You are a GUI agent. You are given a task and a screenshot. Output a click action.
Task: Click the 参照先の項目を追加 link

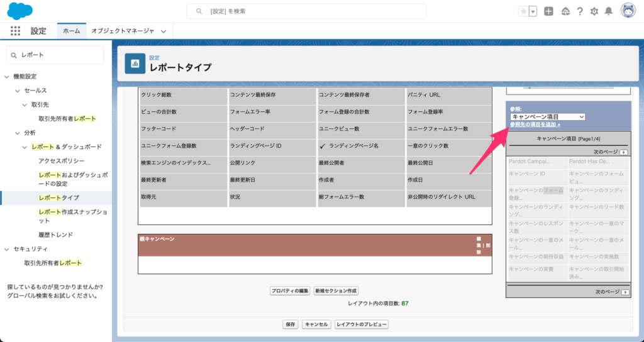pos(535,124)
